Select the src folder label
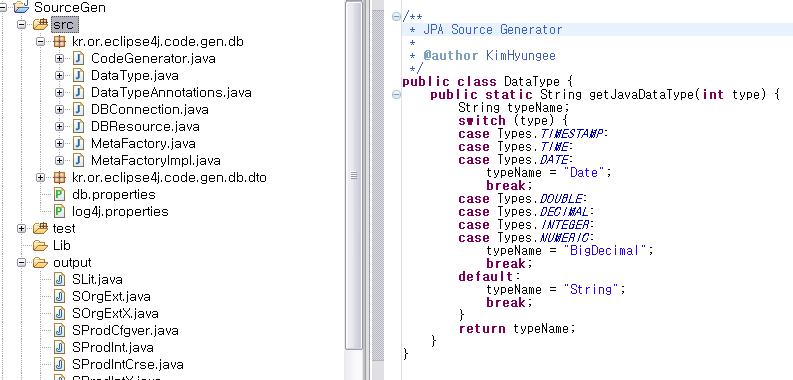 [64, 24]
